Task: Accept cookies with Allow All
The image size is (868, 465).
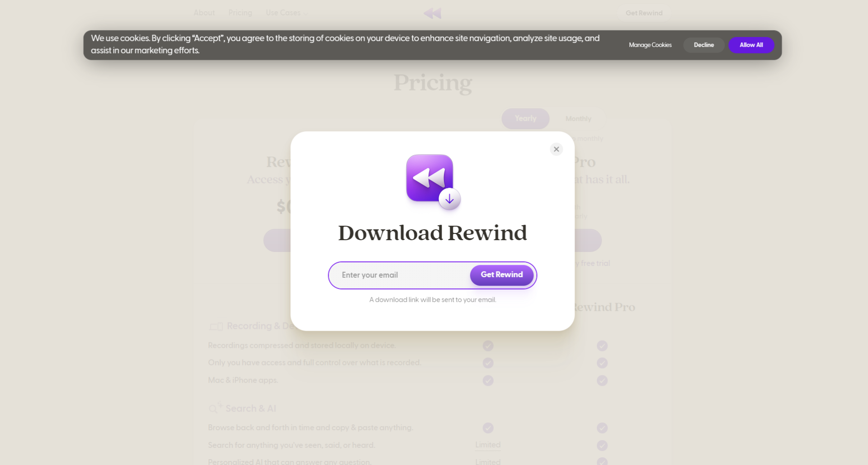Action: [x=751, y=45]
